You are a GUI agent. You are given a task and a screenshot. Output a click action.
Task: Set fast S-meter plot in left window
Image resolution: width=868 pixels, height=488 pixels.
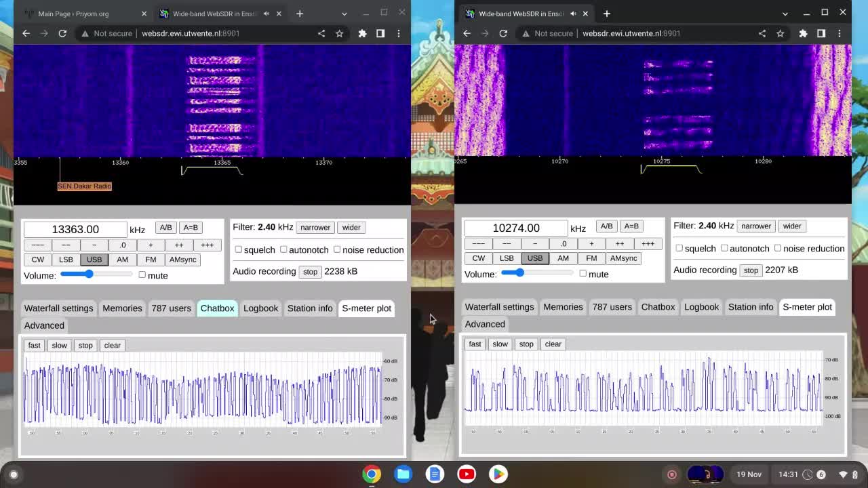pos(34,346)
